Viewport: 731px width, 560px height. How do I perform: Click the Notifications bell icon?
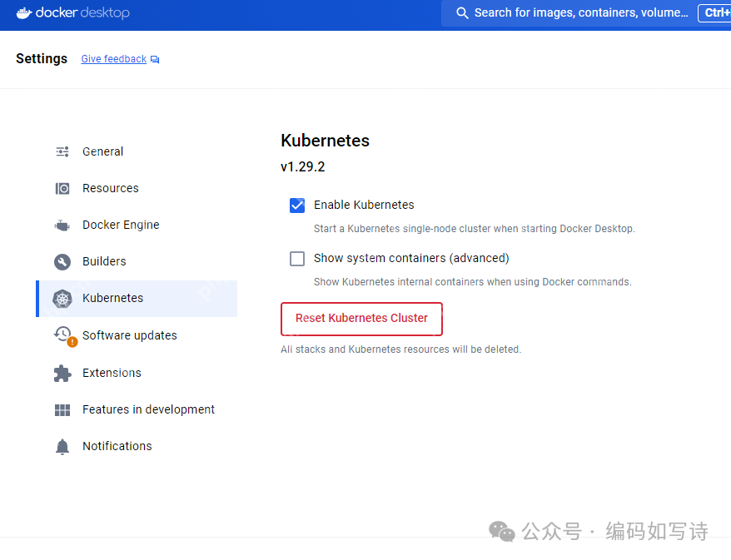pyautogui.click(x=62, y=446)
